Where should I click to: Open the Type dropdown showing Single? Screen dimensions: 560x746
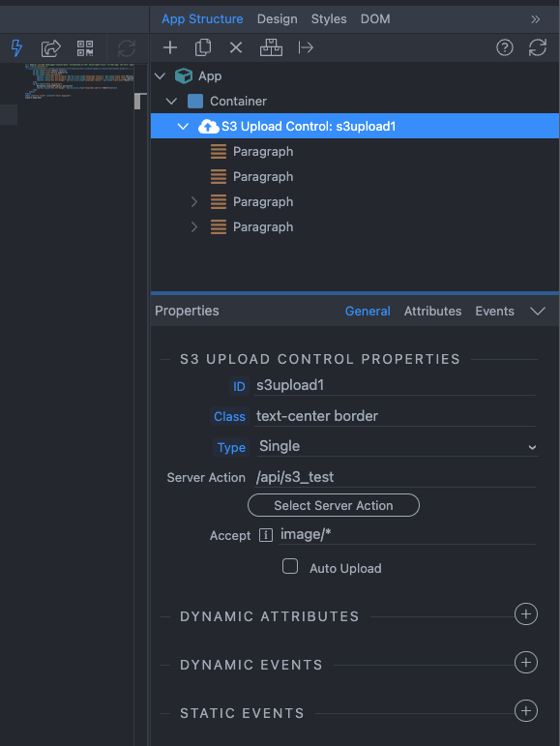(x=398, y=446)
